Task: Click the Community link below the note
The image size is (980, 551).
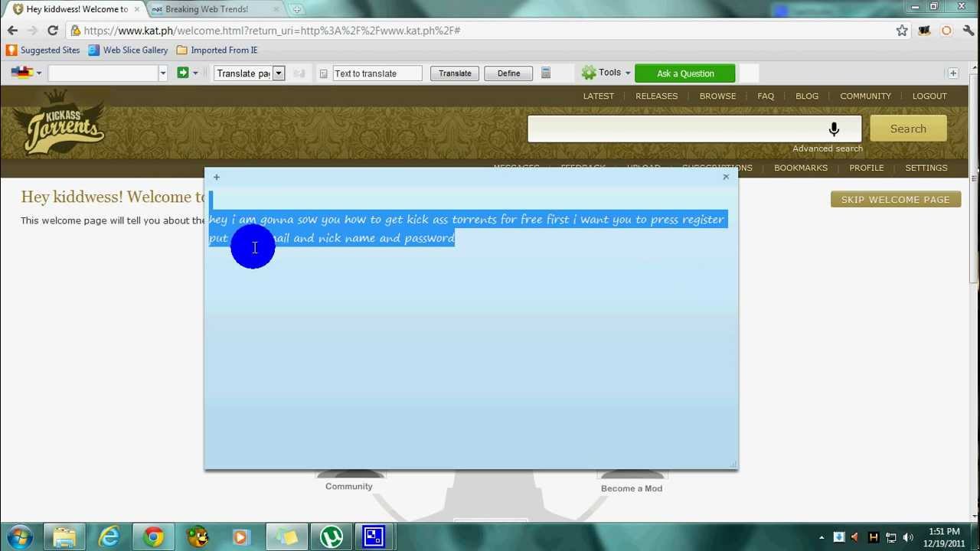Action: [x=349, y=487]
